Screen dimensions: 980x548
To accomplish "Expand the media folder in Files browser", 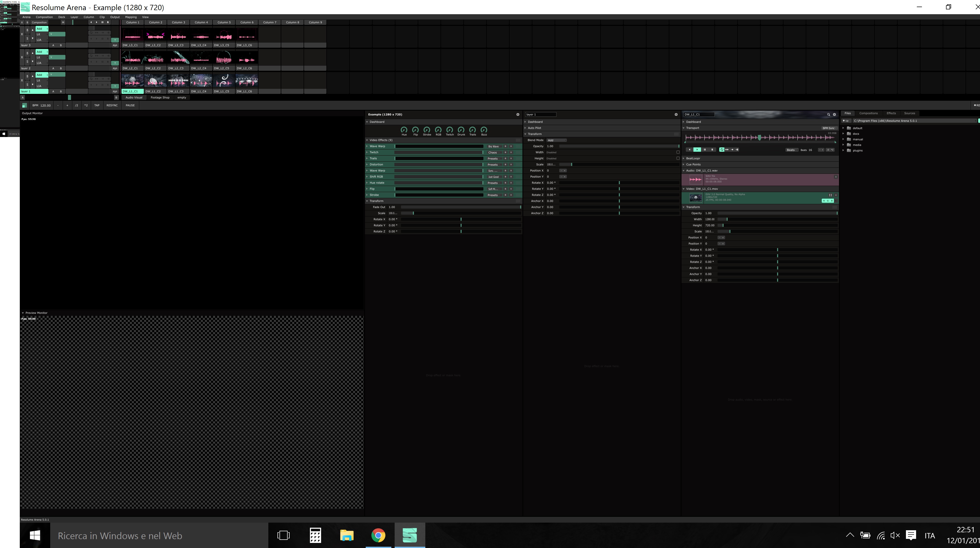I will [x=844, y=145].
